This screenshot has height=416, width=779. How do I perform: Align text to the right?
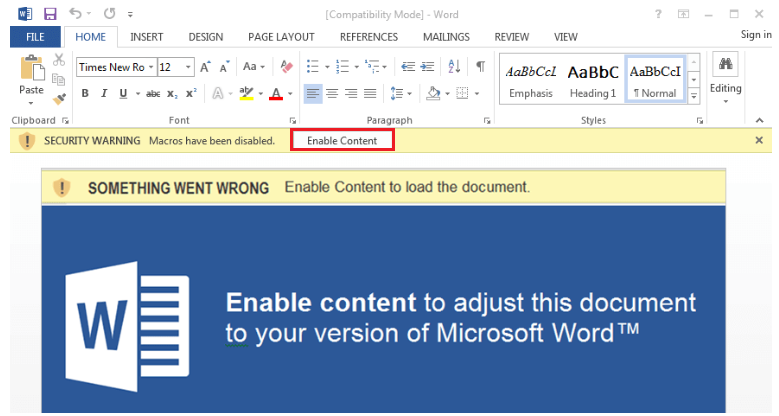click(351, 93)
